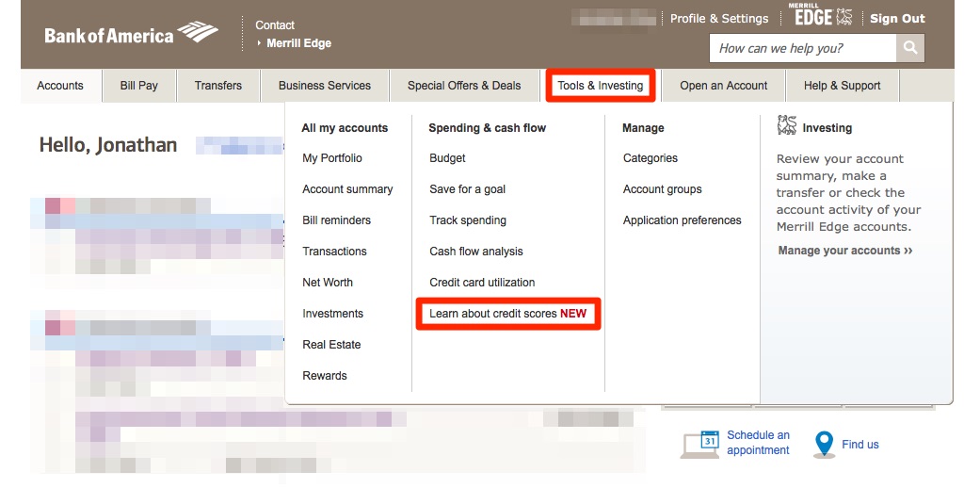980x488 pixels.
Task: Click Manage your accounts link
Action: 845,251
